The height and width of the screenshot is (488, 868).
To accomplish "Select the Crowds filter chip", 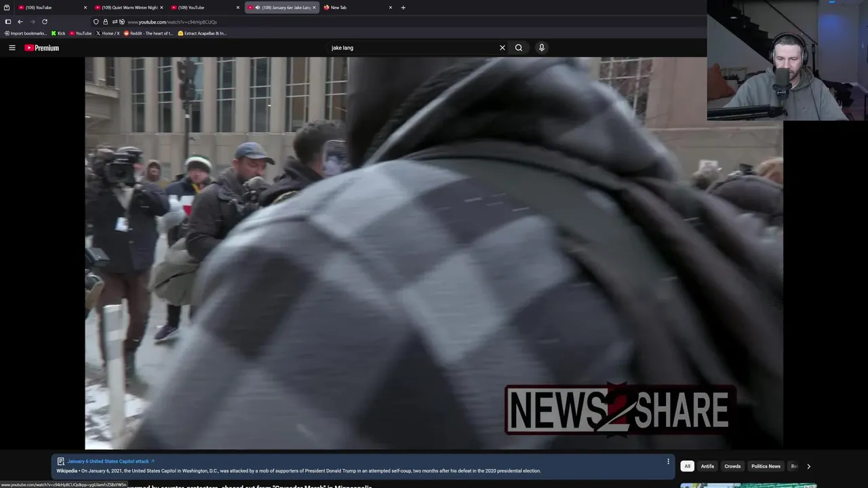I will click(732, 466).
